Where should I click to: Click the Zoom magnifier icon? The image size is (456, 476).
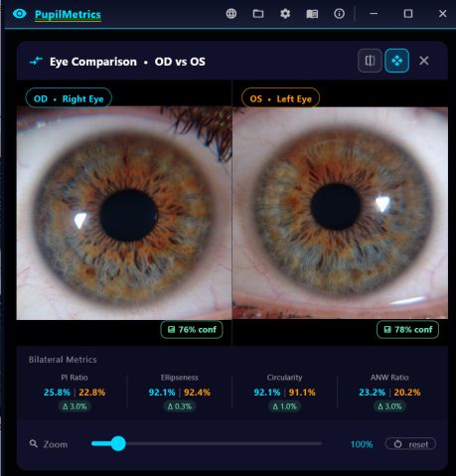(34, 443)
